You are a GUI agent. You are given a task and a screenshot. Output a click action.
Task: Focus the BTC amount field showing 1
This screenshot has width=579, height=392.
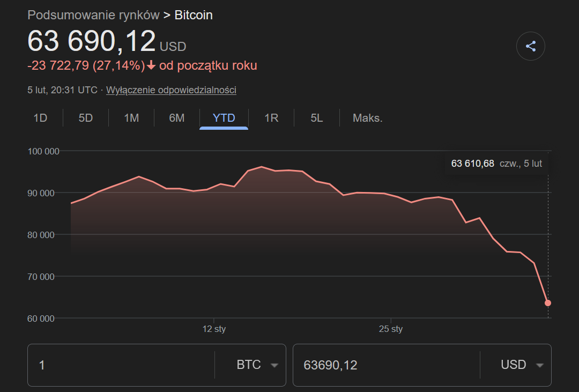121,365
